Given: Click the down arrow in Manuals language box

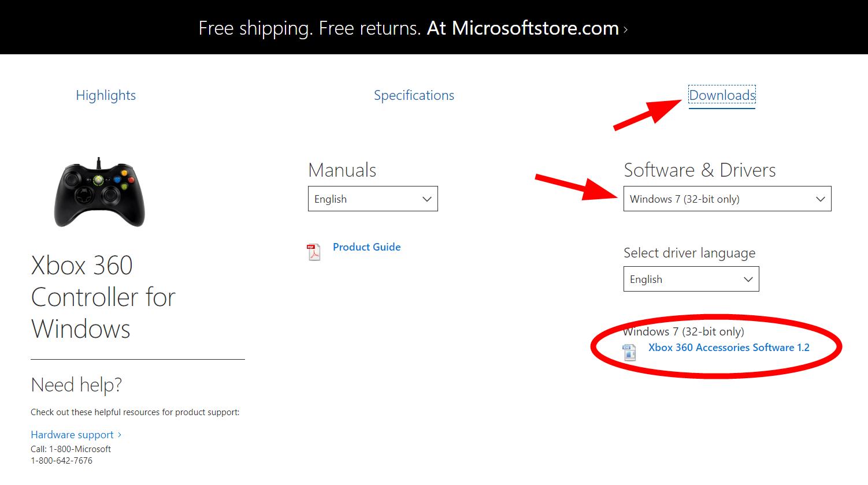Looking at the screenshot, I should point(427,199).
